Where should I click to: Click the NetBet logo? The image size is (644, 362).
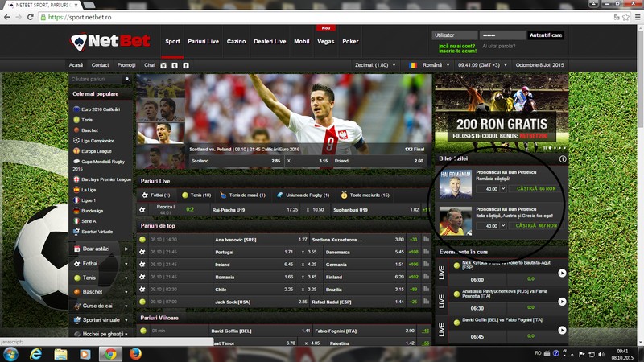[x=110, y=42]
